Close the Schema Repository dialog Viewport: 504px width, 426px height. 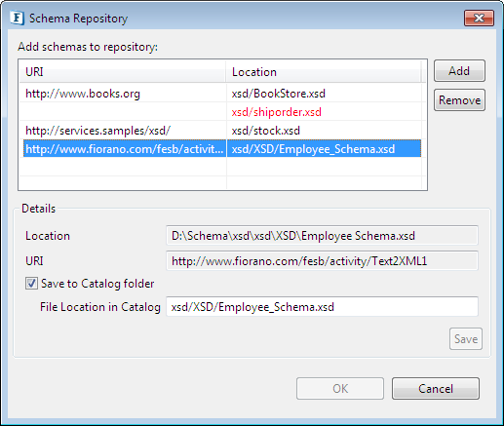[x=479, y=18]
